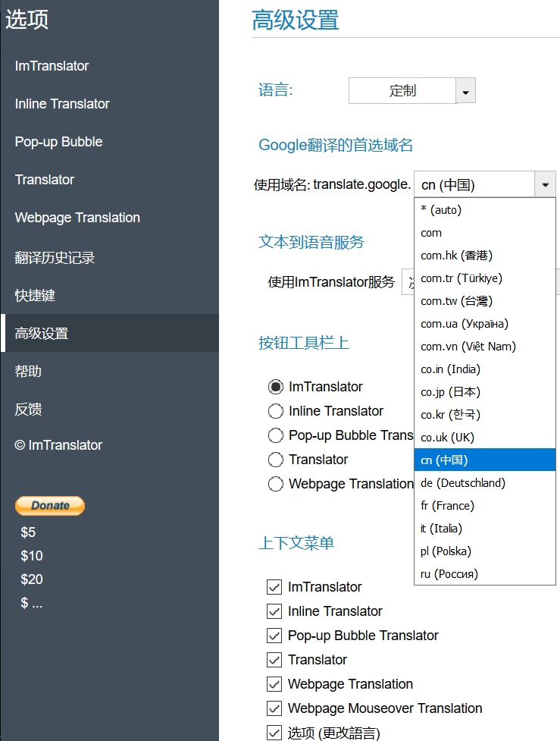Toggle 选项 (更改語言) checkbox
Image resolution: width=560 pixels, height=741 pixels.
click(274, 733)
